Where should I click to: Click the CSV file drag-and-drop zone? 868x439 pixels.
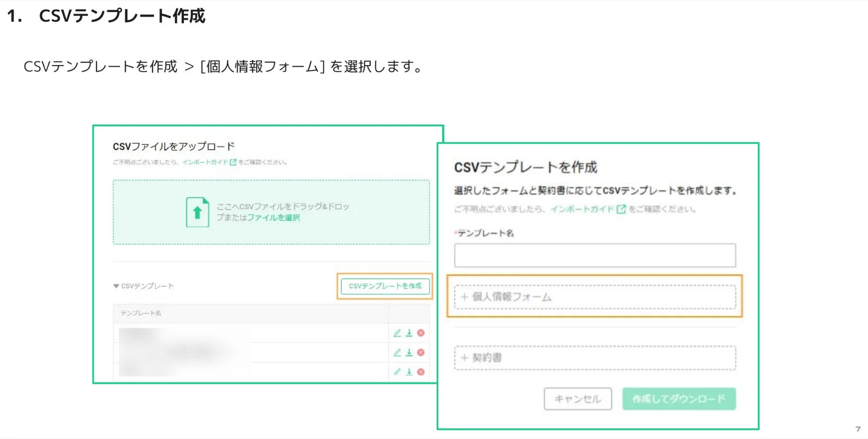click(x=271, y=212)
